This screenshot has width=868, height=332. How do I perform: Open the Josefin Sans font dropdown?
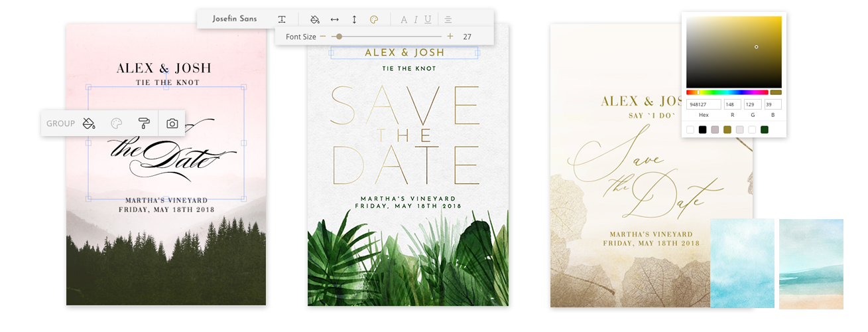tap(235, 19)
